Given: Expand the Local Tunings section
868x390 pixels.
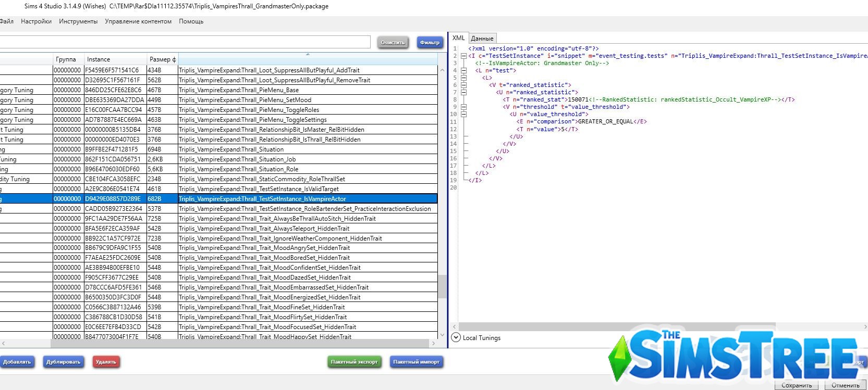Looking at the screenshot, I should point(456,337).
